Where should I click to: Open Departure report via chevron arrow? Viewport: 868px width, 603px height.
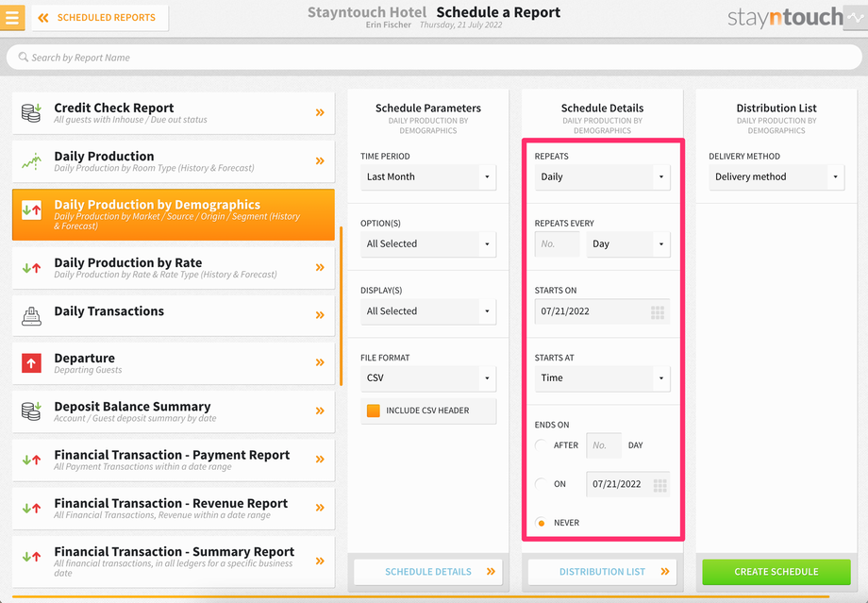[x=320, y=362]
